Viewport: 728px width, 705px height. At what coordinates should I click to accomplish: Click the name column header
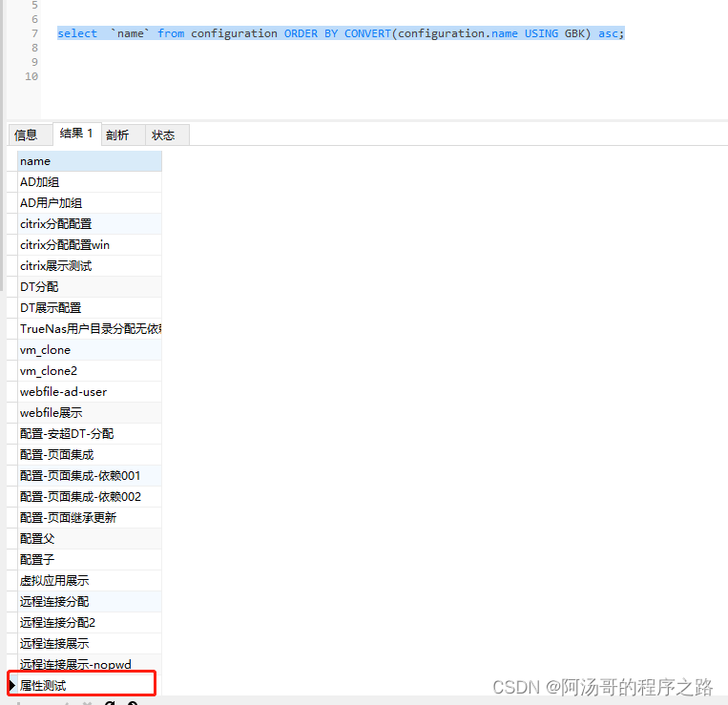pyautogui.click(x=90, y=161)
